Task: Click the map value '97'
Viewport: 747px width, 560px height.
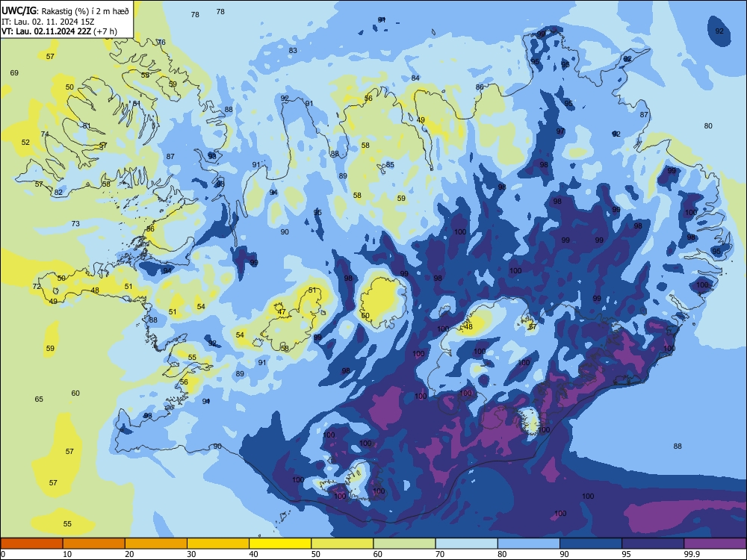Action: (560, 131)
